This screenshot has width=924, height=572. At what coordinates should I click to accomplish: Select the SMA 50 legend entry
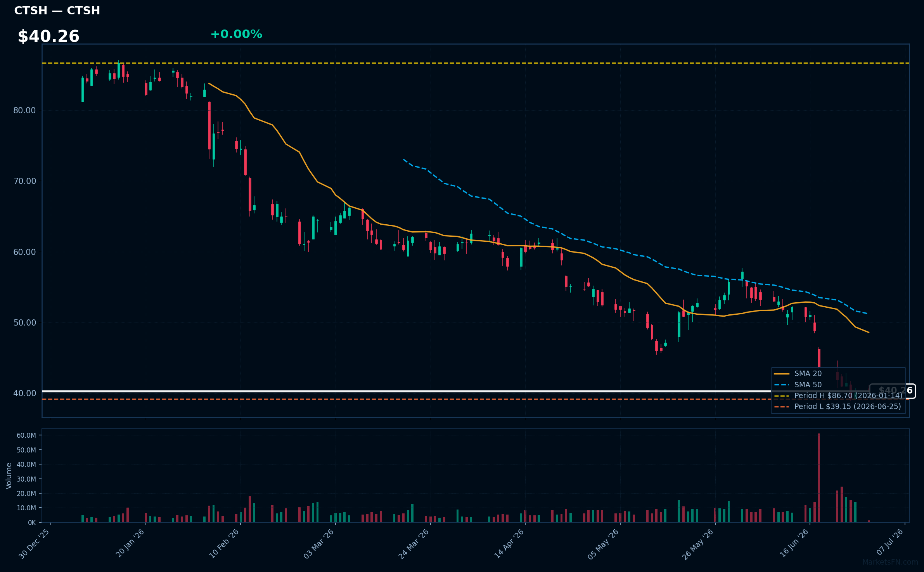pyautogui.click(x=808, y=385)
